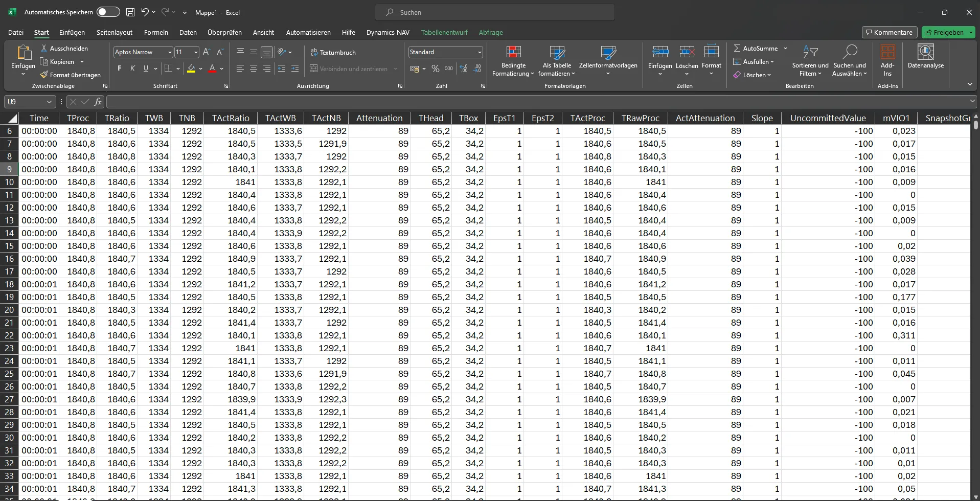Open the Datenanalyse tool

pyautogui.click(x=925, y=56)
